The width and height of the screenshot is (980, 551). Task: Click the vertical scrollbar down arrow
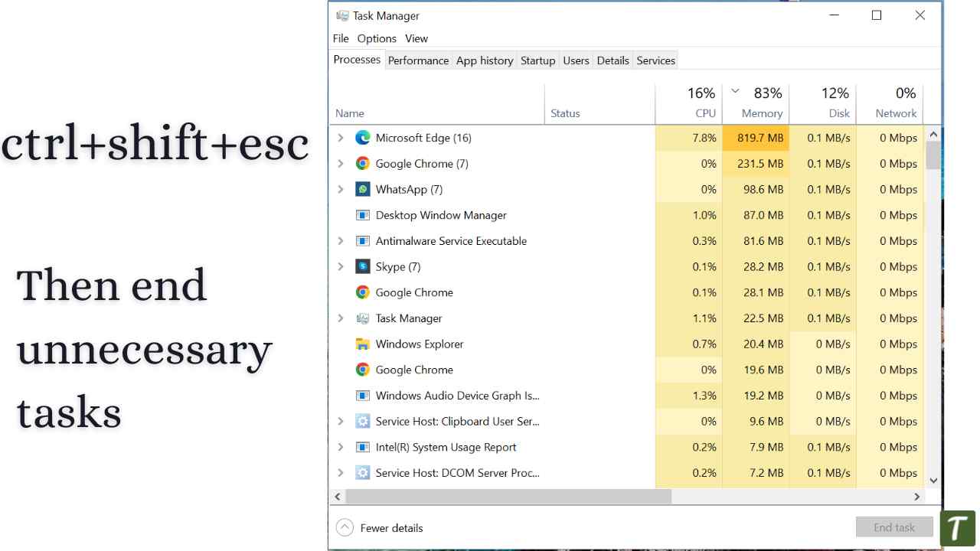[x=933, y=481]
